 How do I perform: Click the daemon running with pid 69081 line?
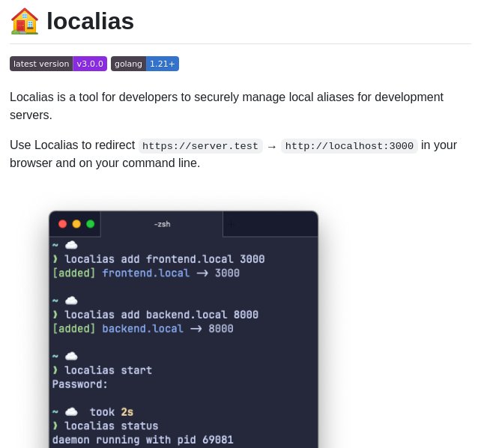point(142,440)
